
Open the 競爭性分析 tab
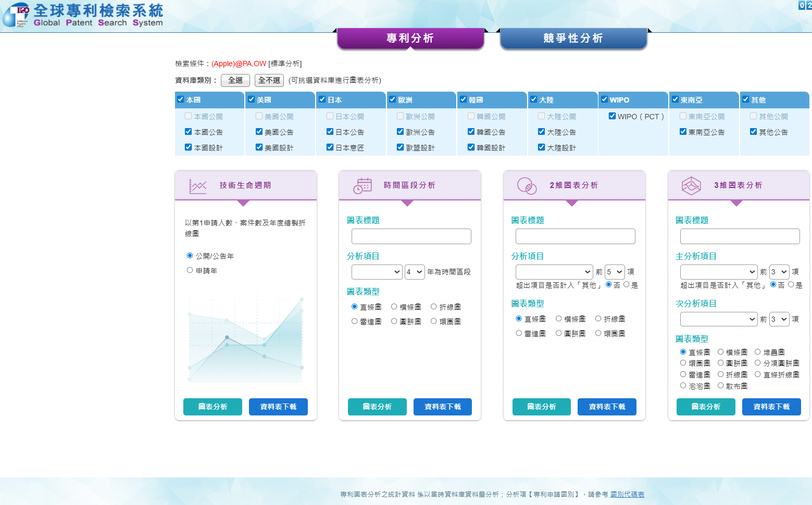tap(573, 39)
